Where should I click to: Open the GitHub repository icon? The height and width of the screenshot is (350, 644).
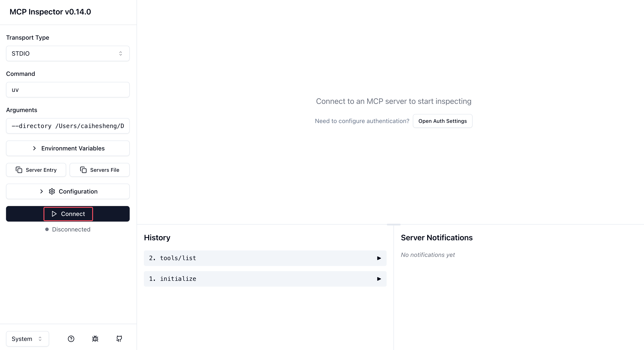119,339
